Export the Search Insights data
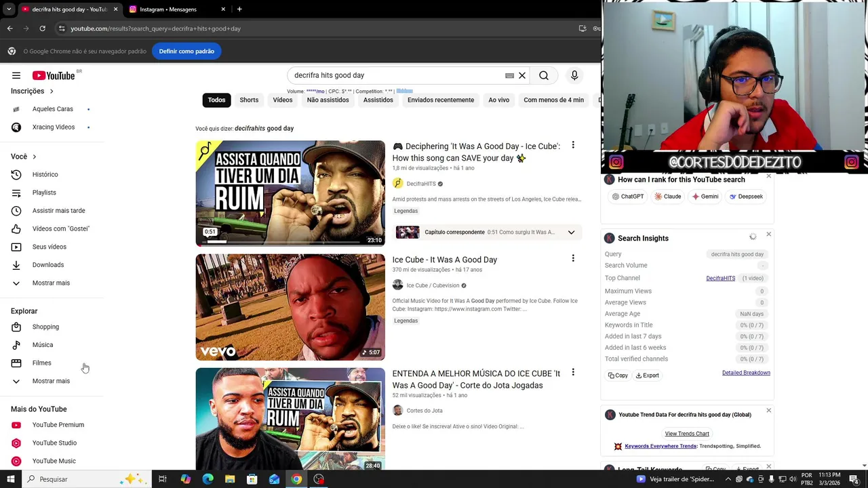868x488 pixels. [x=647, y=375]
